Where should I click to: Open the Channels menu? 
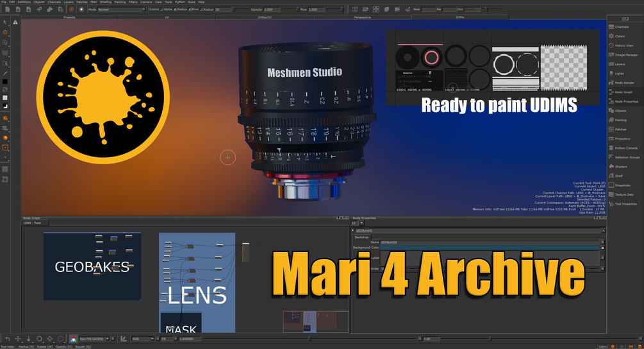click(x=54, y=2)
